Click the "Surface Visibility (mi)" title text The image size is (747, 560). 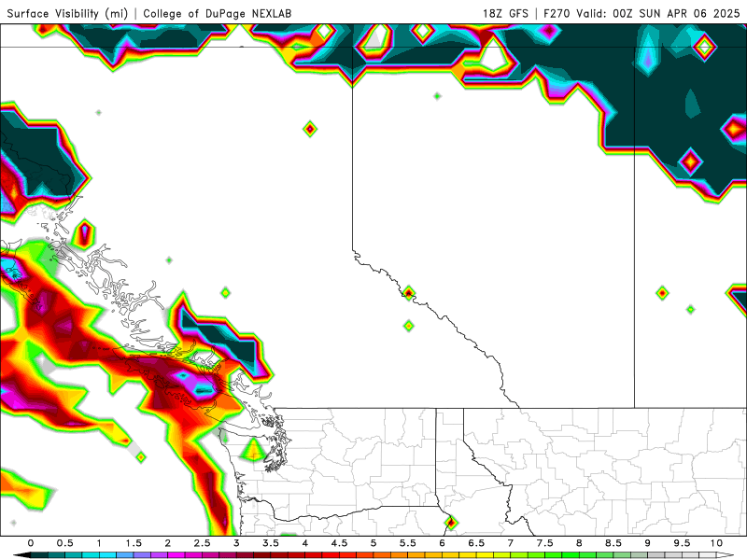(x=67, y=13)
